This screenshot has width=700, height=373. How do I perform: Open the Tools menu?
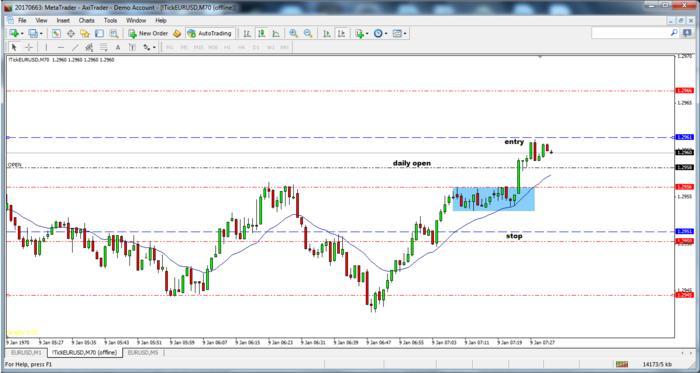tap(110, 21)
